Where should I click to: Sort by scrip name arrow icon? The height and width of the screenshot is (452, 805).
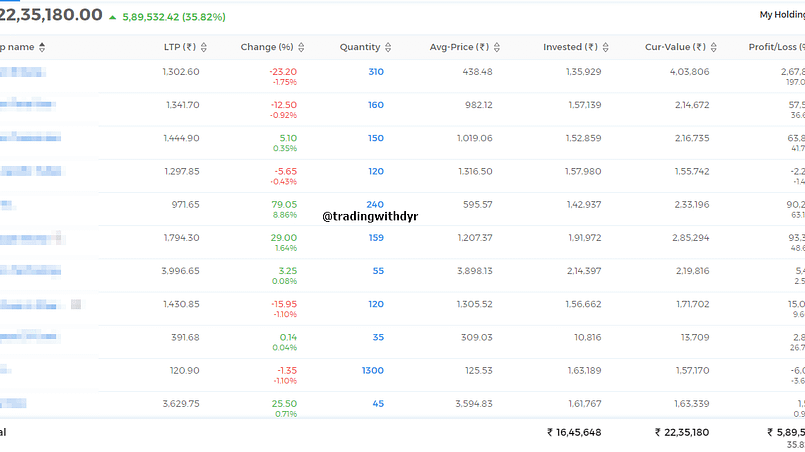[x=42, y=47]
